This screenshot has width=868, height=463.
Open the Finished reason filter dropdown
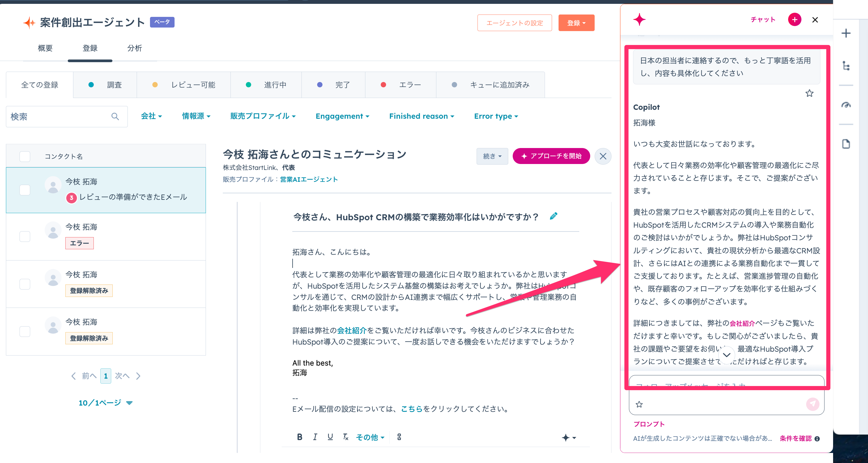click(x=421, y=116)
